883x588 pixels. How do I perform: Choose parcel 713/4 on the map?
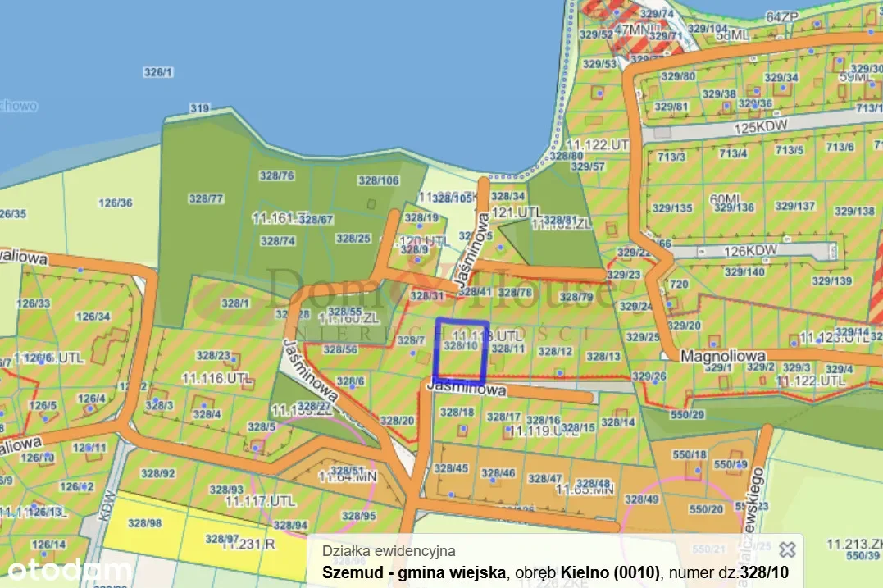pyautogui.click(x=733, y=153)
